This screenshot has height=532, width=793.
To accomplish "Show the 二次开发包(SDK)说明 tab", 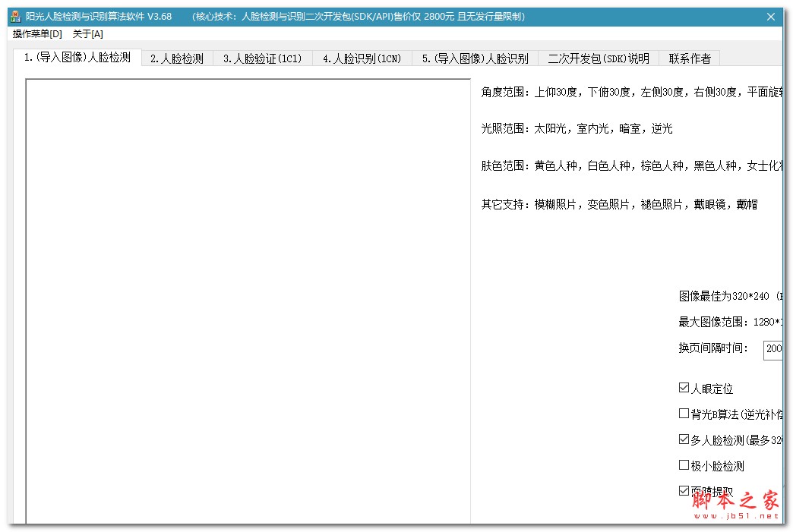I will point(599,58).
